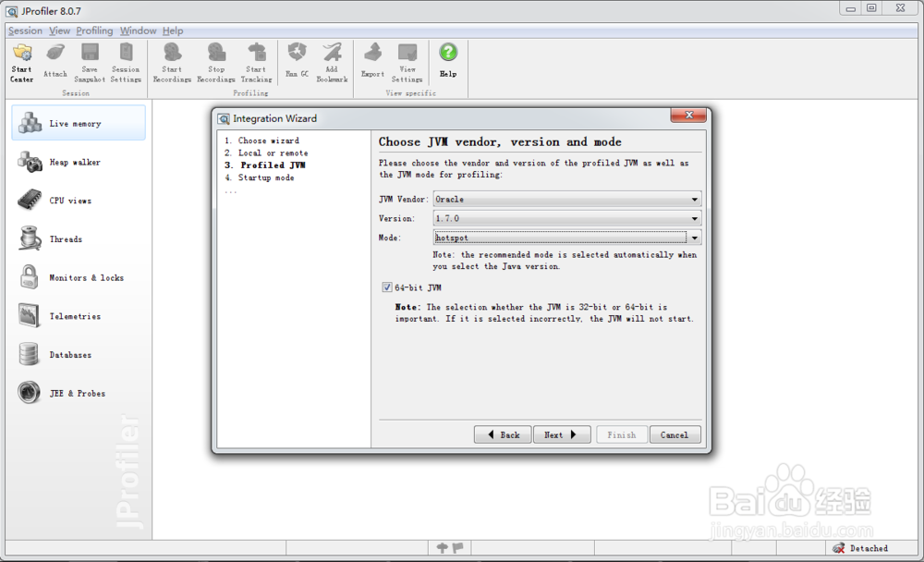Click the Export toolbar icon
The height and width of the screenshot is (562, 924).
tap(372, 61)
